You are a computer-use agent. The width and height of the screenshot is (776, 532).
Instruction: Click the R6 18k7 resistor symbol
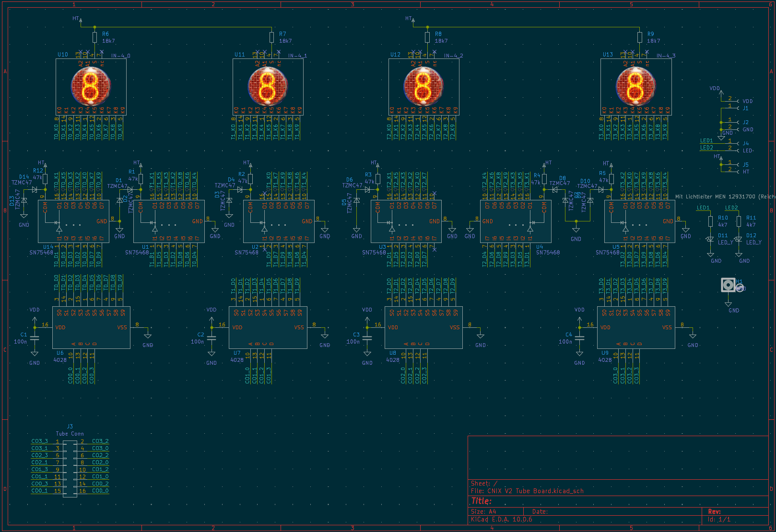coord(95,37)
